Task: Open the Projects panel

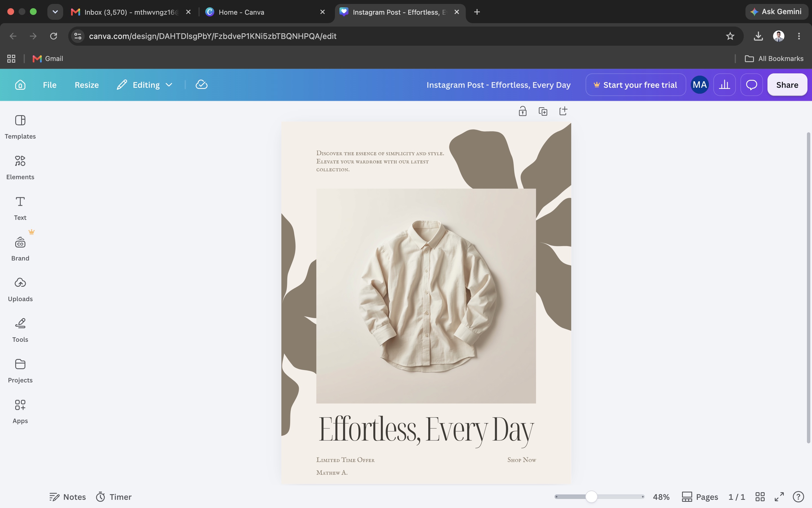Action: pyautogui.click(x=20, y=371)
